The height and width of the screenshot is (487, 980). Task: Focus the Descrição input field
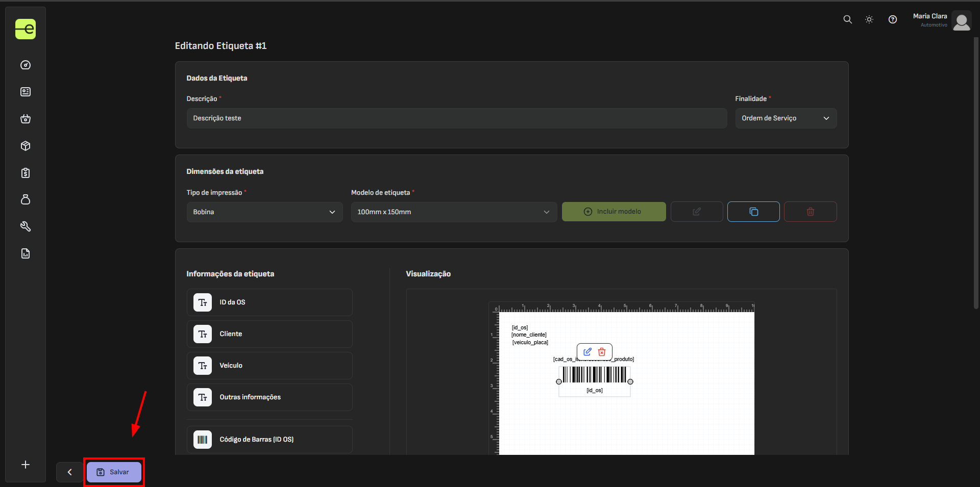click(x=457, y=118)
